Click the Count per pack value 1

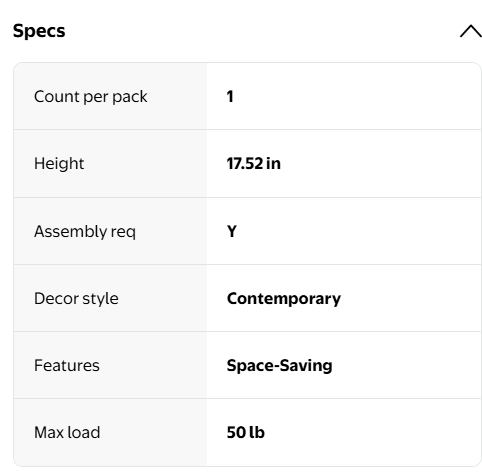pos(230,97)
